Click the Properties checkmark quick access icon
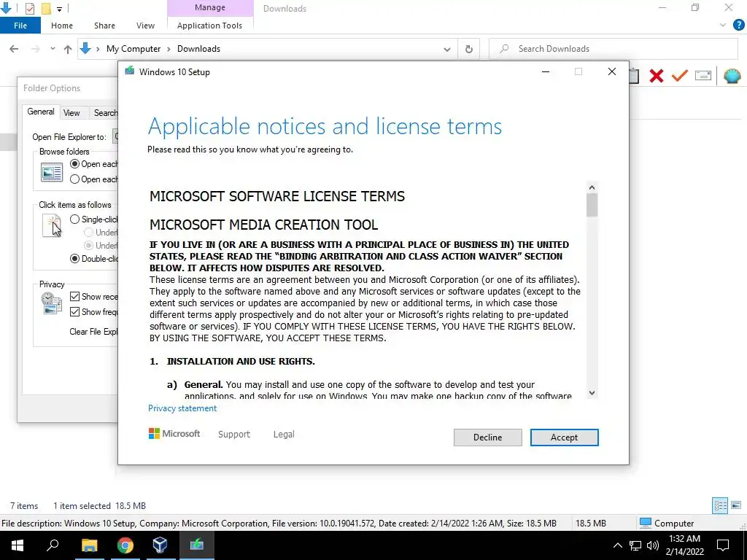This screenshot has height=560, width=747. (29, 8)
